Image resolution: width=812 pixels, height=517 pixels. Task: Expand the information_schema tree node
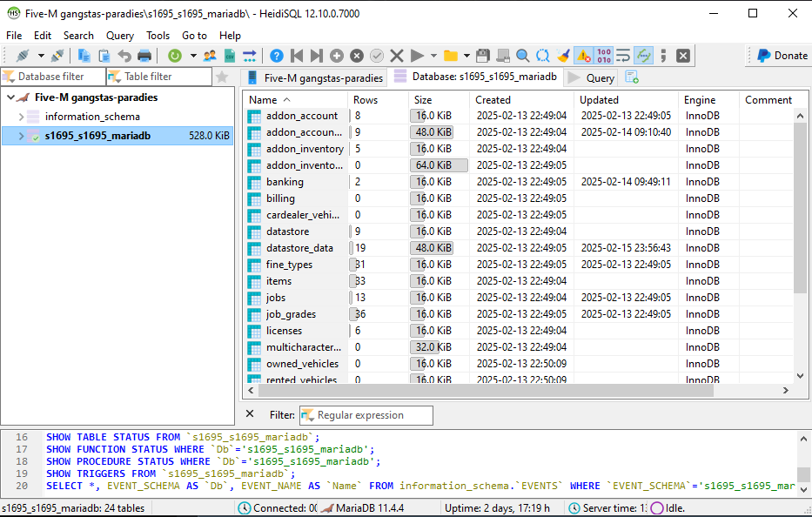21,117
